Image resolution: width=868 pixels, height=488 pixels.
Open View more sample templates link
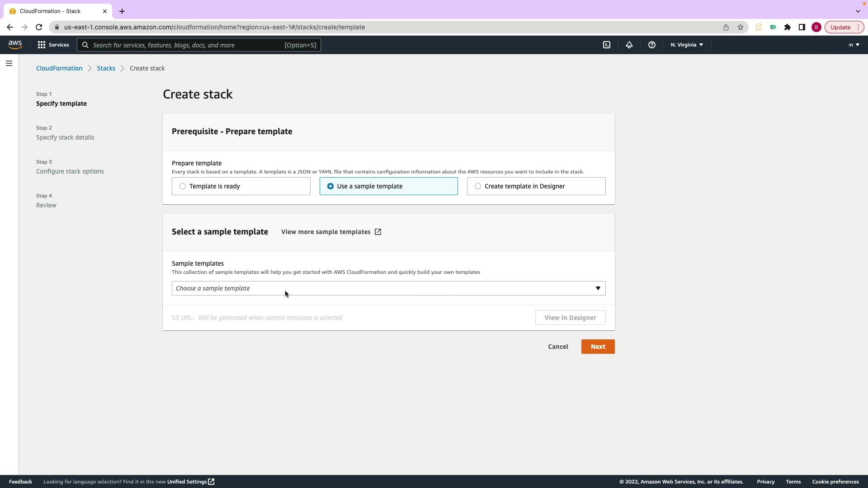[x=331, y=232]
